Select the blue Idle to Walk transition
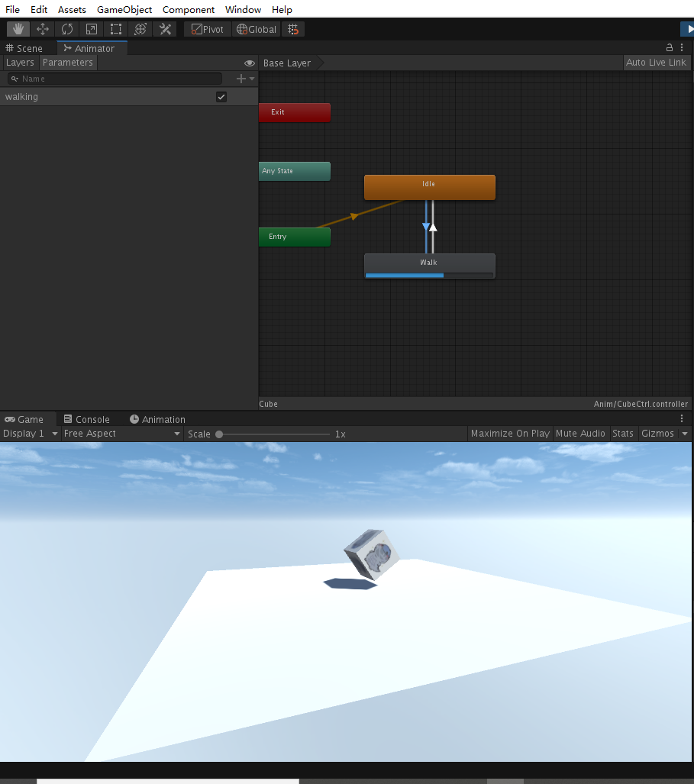The image size is (694, 784). (x=426, y=227)
